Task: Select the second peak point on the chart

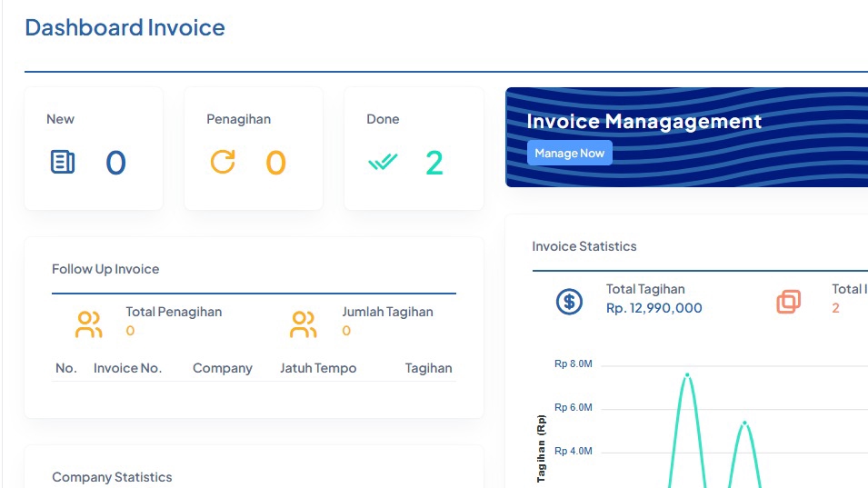Action: point(744,423)
